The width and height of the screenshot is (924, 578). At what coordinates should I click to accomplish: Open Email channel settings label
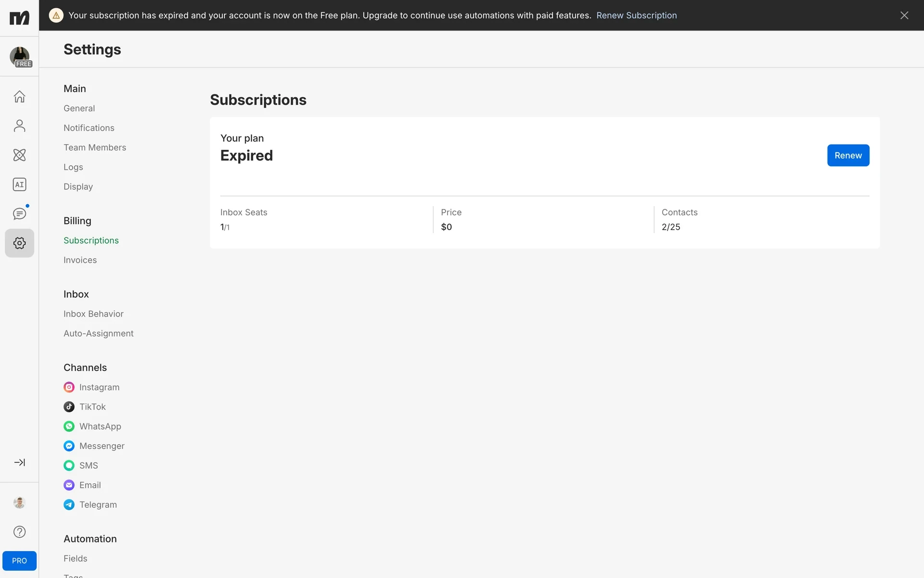click(90, 485)
